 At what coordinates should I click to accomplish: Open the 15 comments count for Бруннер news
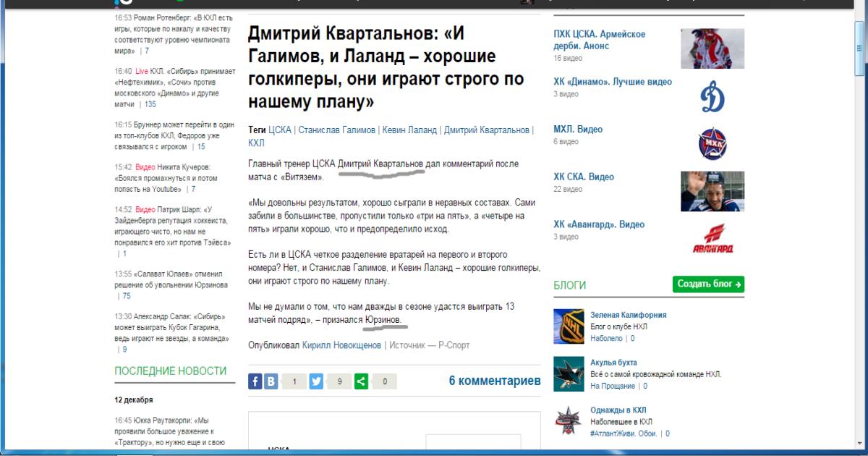tap(201, 147)
